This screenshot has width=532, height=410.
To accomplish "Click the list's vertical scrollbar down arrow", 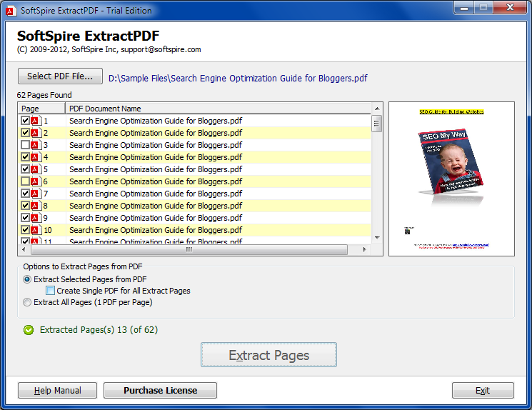I will (x=376, y=240).
